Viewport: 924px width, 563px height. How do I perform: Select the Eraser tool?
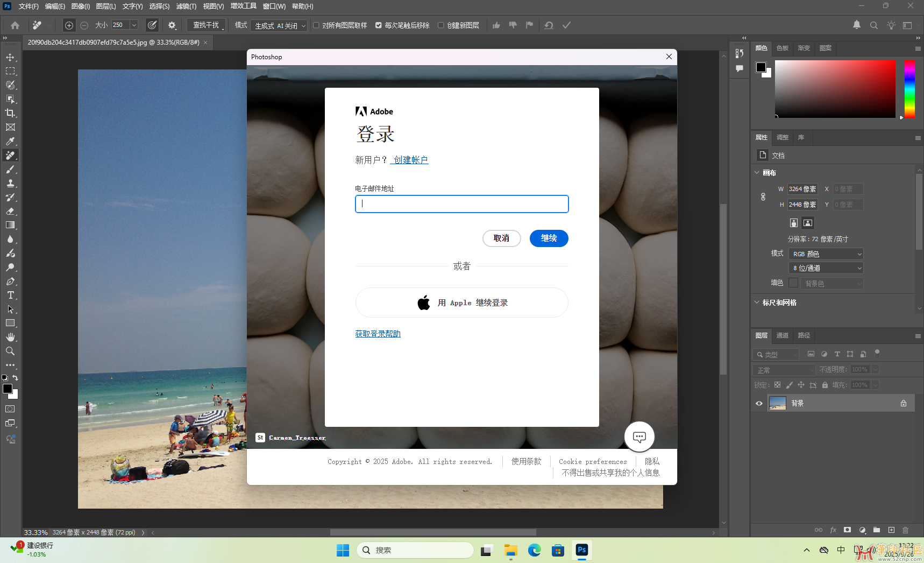point(10,211)
